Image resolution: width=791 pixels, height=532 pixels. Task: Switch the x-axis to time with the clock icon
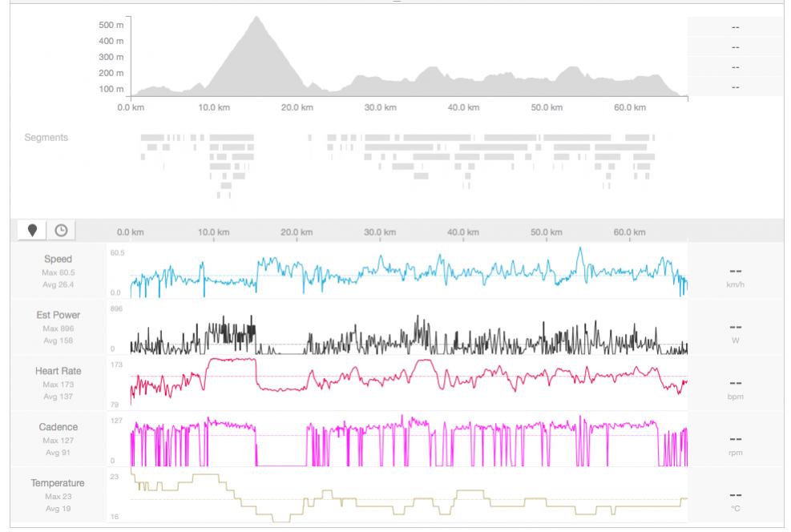[x=60, y=231]
